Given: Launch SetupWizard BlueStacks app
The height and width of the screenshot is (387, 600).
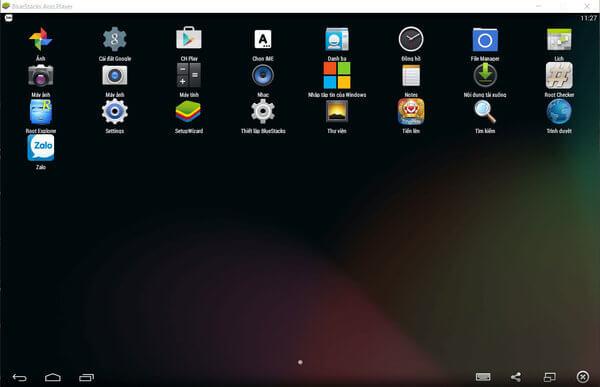Looking at the screenshot, I should pyautogui.click(x=188, y=112).
